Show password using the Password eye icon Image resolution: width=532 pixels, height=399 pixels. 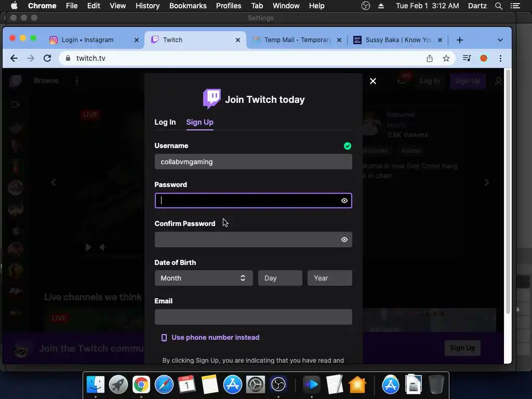click(x=344, y=201)
